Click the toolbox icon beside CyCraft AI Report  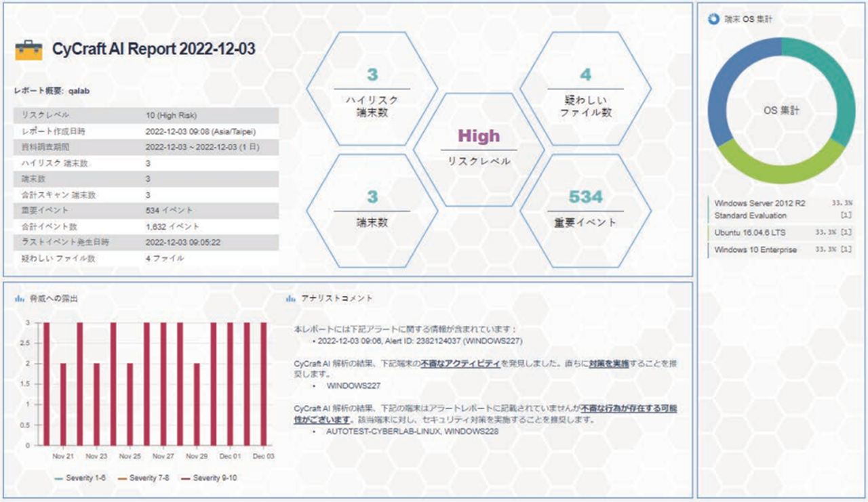(28, 50)
